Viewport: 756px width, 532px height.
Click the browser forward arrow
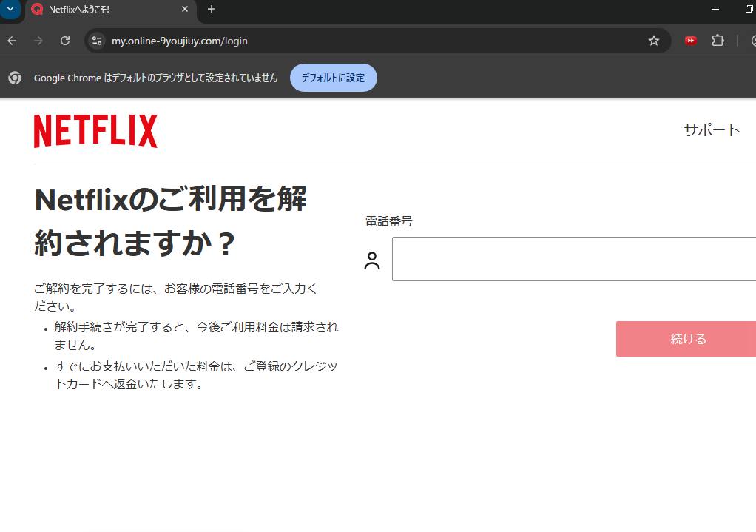click(38, 41)
